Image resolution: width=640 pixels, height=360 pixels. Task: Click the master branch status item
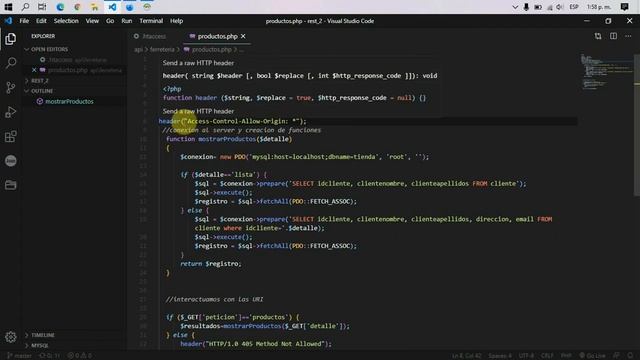coord(19,356)
